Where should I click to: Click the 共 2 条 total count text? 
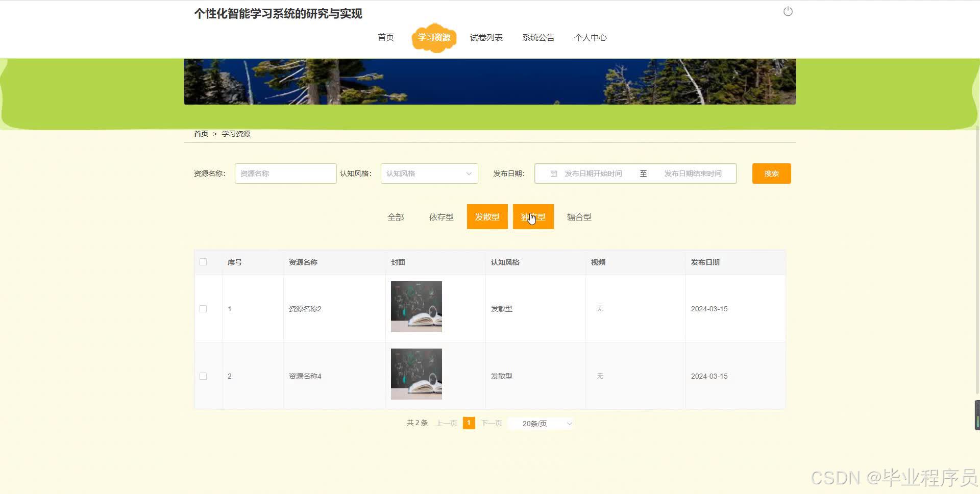(417, 423)
